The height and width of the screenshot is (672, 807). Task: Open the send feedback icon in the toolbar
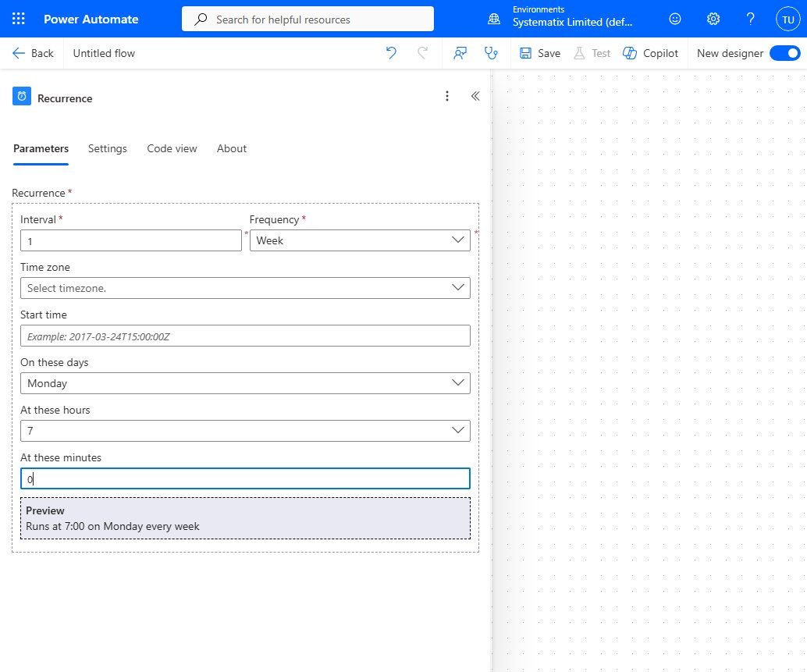[460, 53]
